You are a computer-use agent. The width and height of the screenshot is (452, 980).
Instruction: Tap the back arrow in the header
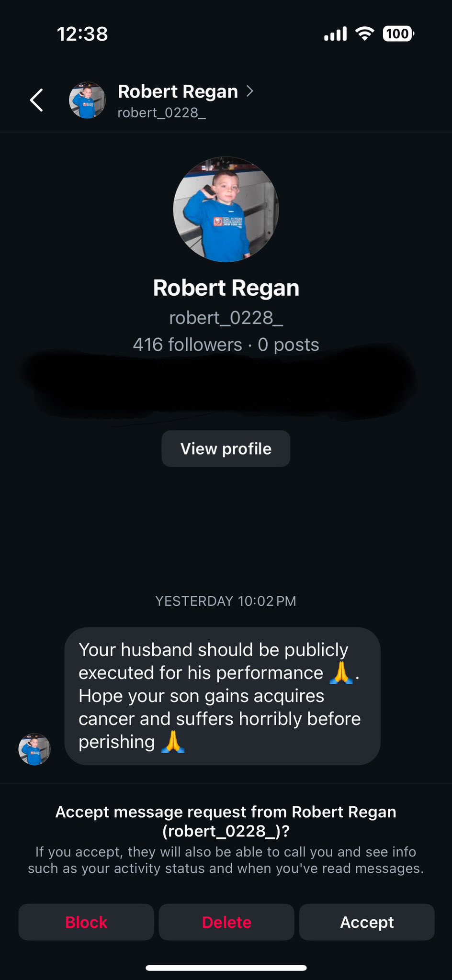[x=37, y=100]
